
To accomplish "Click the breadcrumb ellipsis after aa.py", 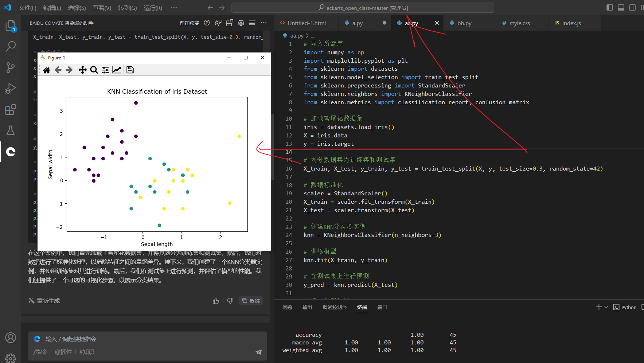I will 313,36.
